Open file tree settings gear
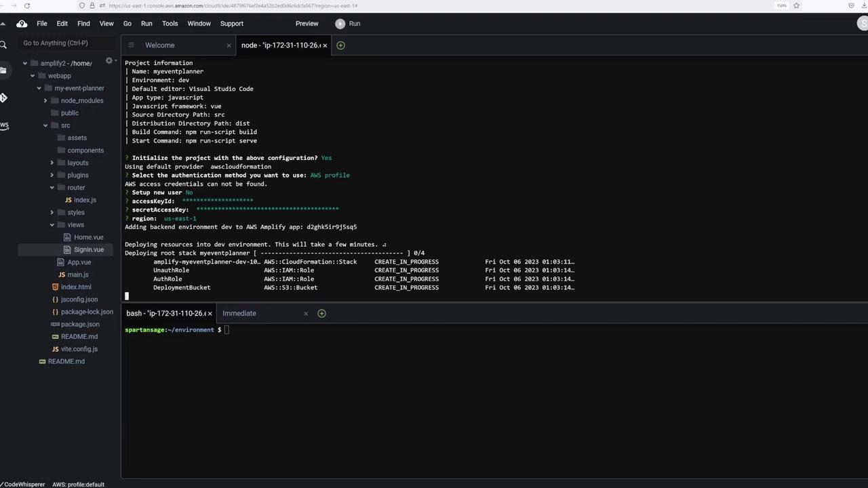 tap(108, 61)
